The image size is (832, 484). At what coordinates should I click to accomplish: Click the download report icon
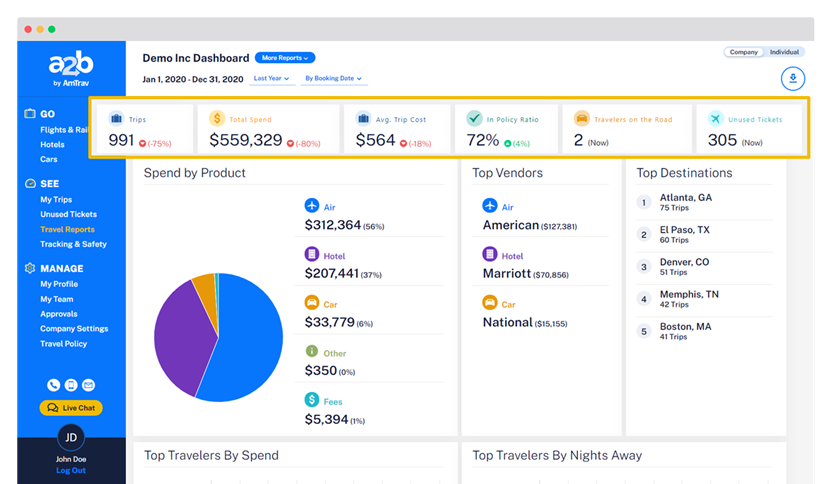click(x=792, y=79)
